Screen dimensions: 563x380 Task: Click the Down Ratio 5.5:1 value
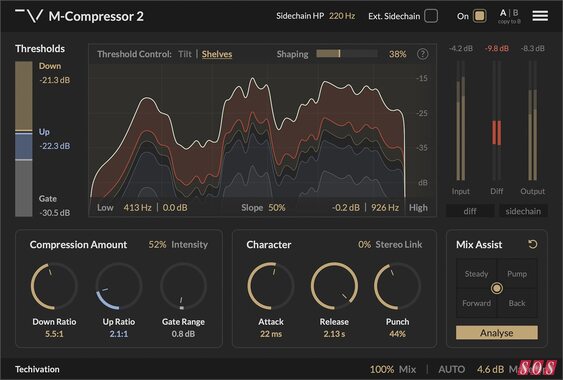pyautogui.click(x=54, y=334)
